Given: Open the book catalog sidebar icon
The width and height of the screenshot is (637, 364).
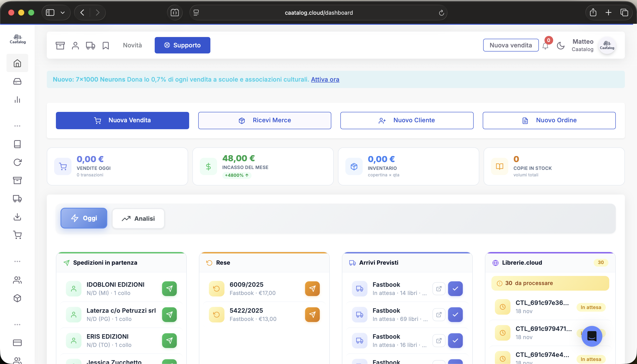Looking at the screenshot, I should tap(17, 144).
